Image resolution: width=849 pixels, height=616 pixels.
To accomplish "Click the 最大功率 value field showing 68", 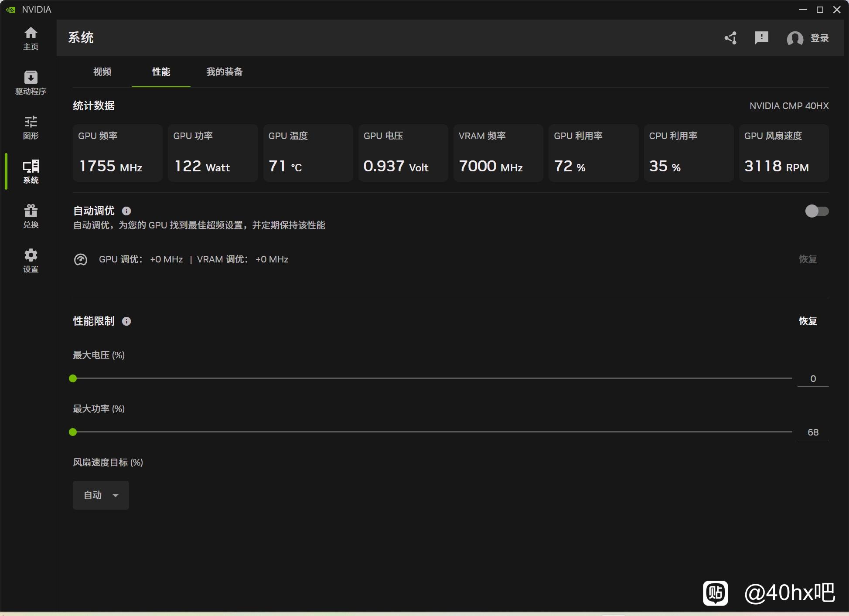I will (x=813, y=432).
